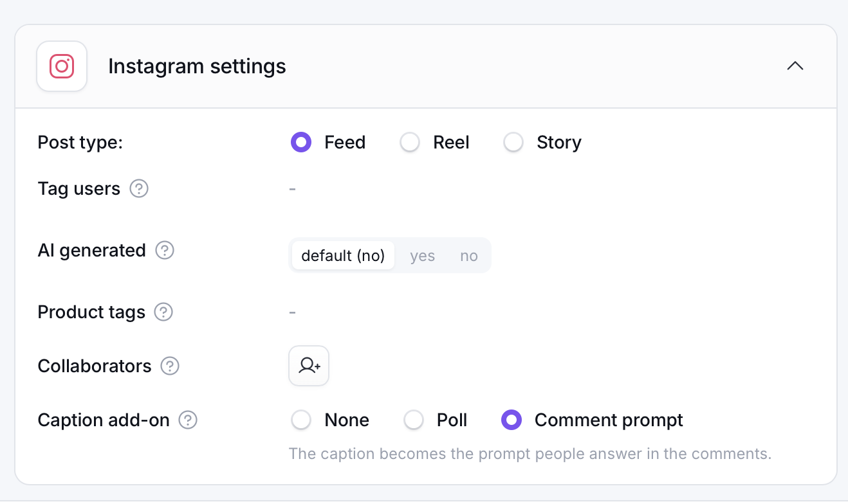
Task: Choose Comment prompt caption add-on
Action: (x=512, y=420)
